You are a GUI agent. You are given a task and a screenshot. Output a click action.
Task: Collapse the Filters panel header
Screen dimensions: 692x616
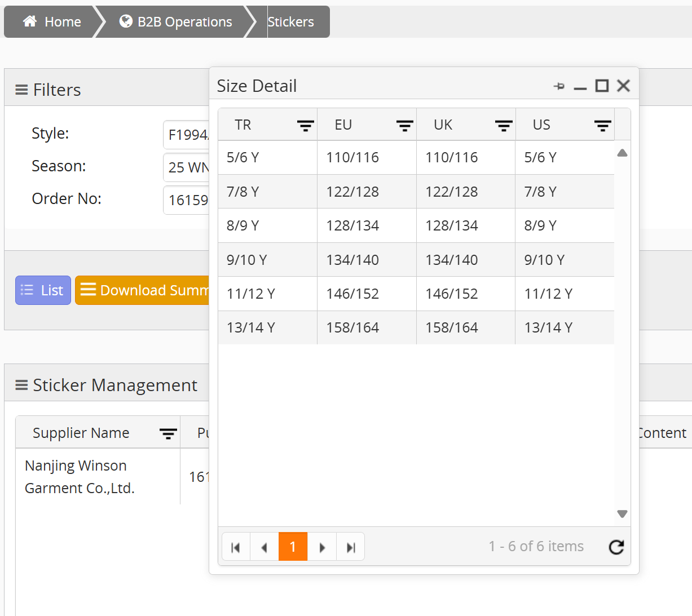tap(21, 90)
